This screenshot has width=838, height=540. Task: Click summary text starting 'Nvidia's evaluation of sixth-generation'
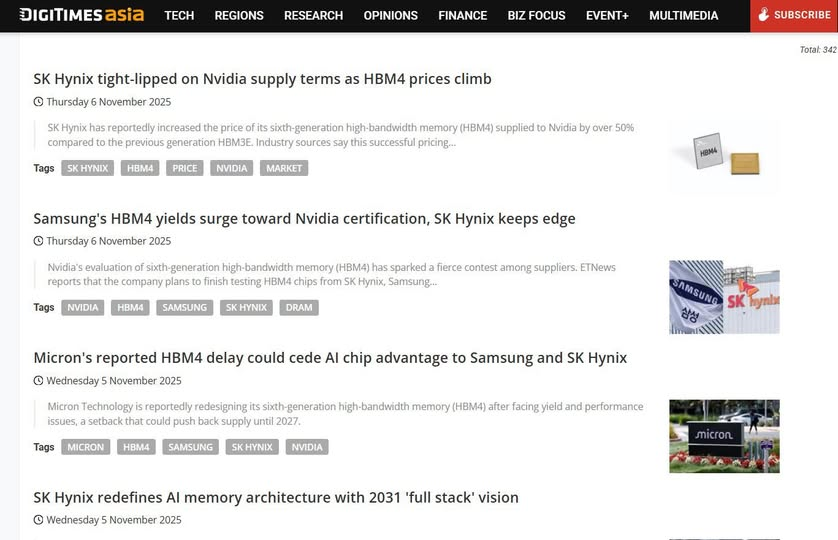(x=331, y=274)
